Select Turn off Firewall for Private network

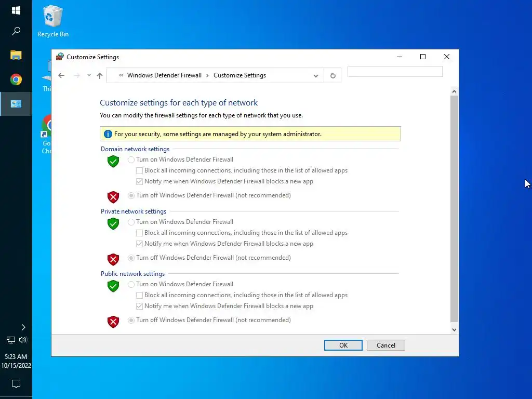[131, 258]
